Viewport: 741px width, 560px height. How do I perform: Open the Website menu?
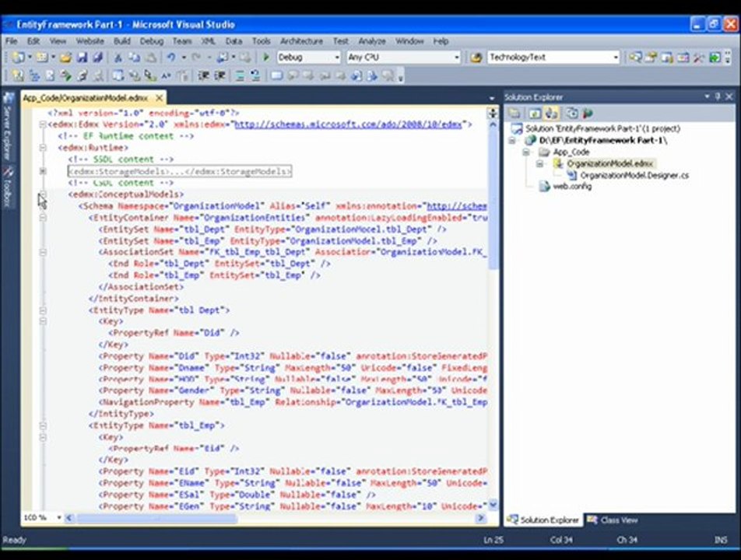coord(90,41)
